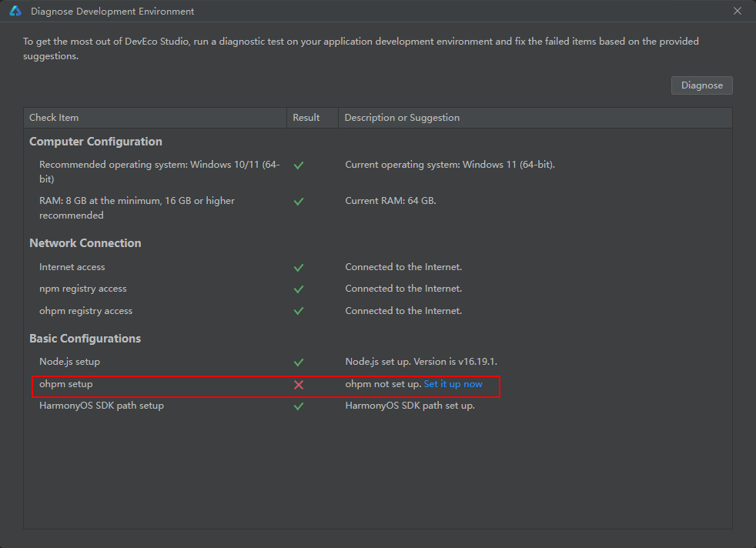Select the 'Network Connection' section heading
The image size is (756, 548).
coord(85,243)
